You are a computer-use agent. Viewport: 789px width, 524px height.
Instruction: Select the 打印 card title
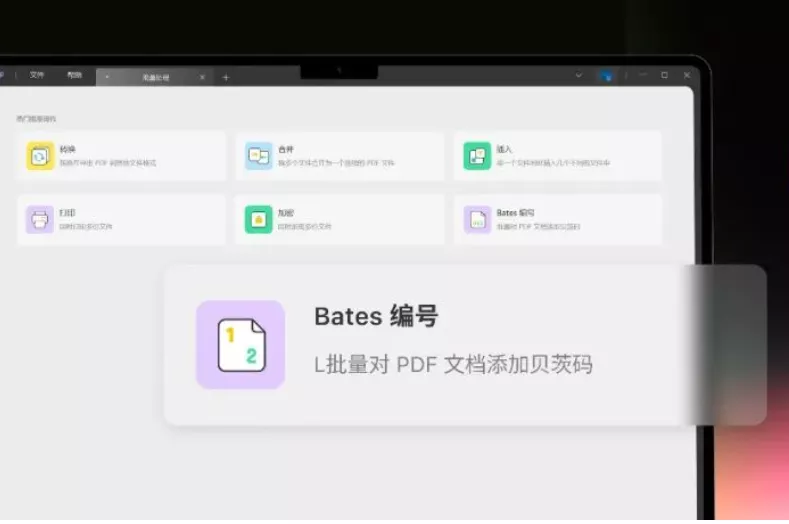tap(67, 213)
